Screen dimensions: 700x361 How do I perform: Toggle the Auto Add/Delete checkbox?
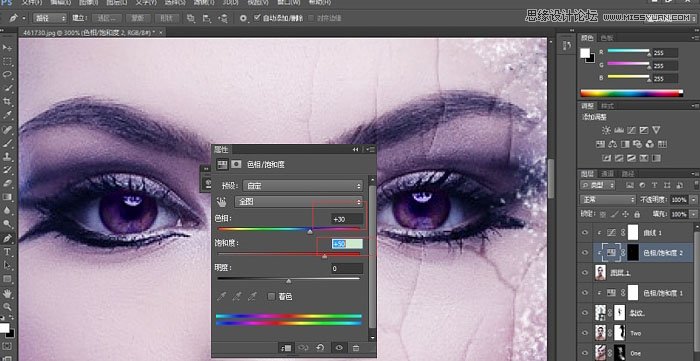pos(257,18)
